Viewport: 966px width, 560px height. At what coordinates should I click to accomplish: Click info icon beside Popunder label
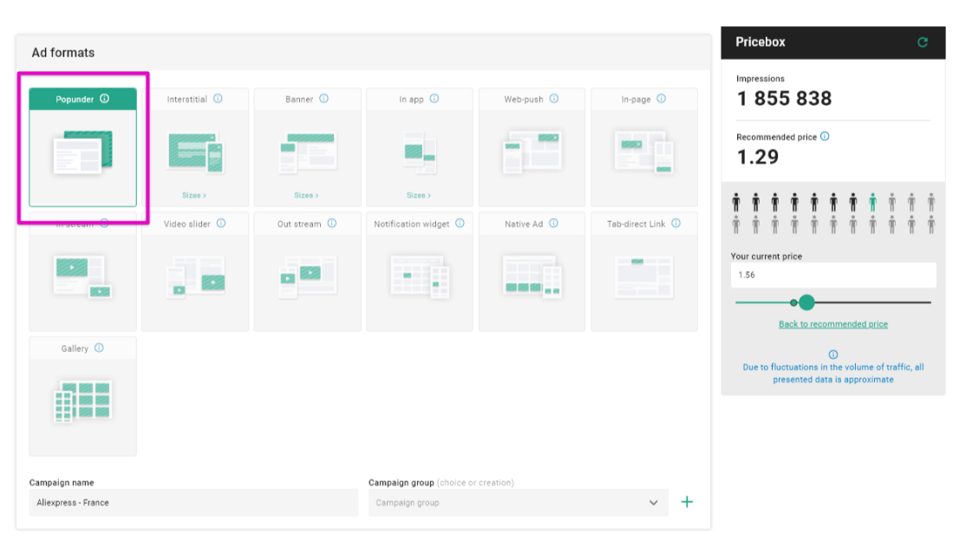click(105, 99)
